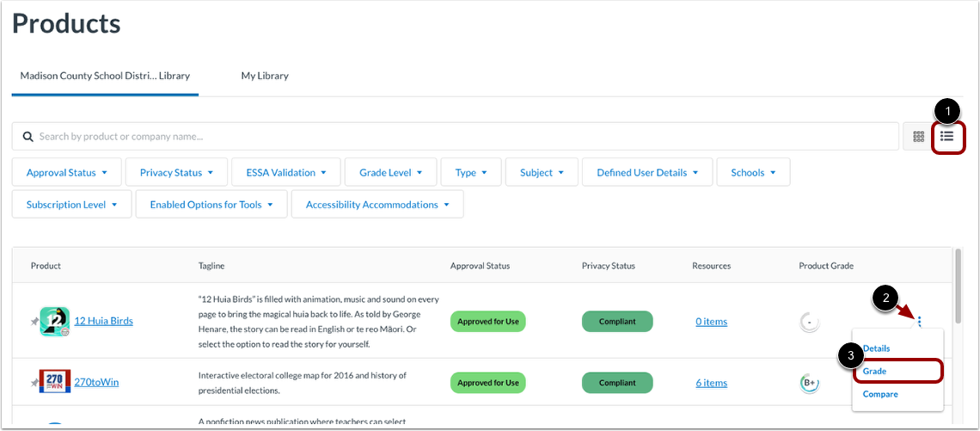
Task: Switch to list view icon
Action: (947, 137)
